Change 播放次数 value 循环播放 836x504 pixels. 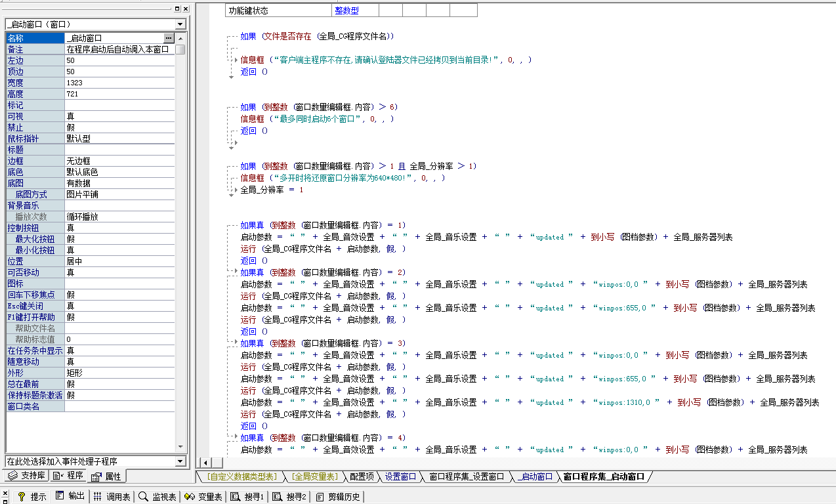[119, 217]
